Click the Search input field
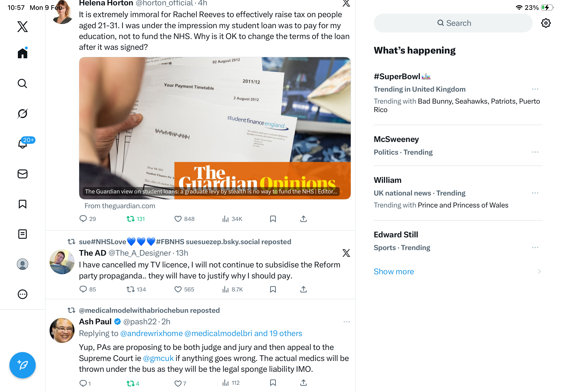This screenshot has width=561, height=392. pos(453,23)
